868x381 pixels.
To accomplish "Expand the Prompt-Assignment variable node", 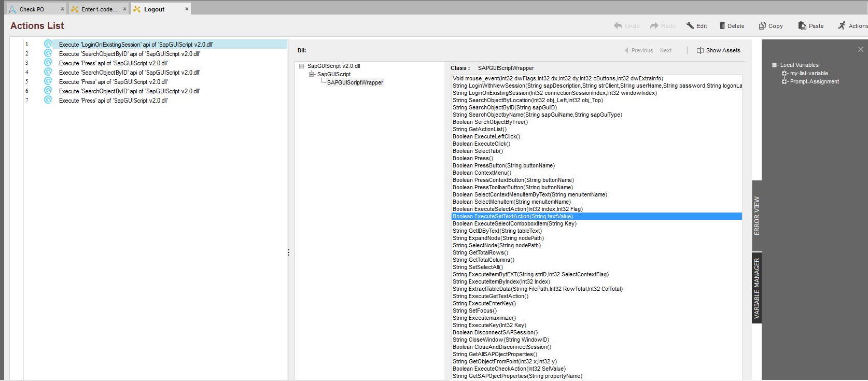I will click(785, 81).
